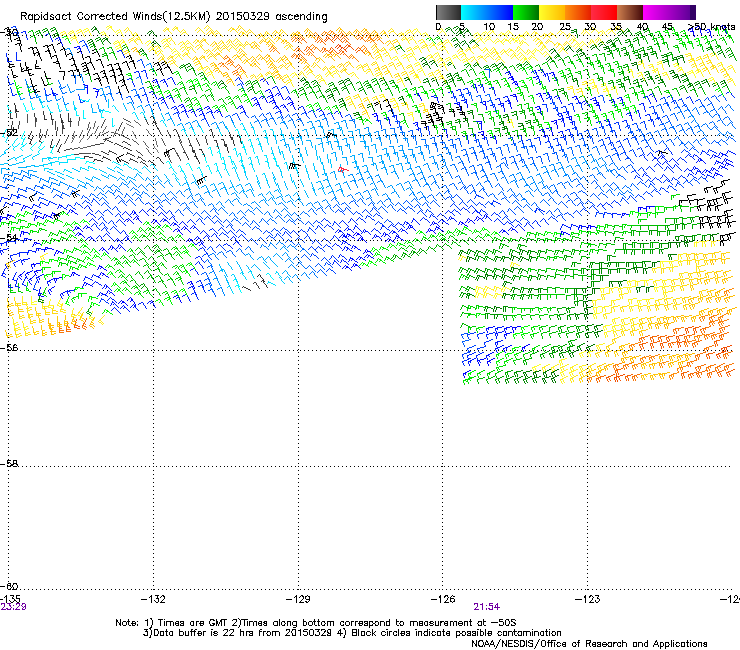Image resolution: width=740 pixels, height=650 pixels.
Task: Click the orange 25-30 knots legend swatch
Action: [578, 12]
